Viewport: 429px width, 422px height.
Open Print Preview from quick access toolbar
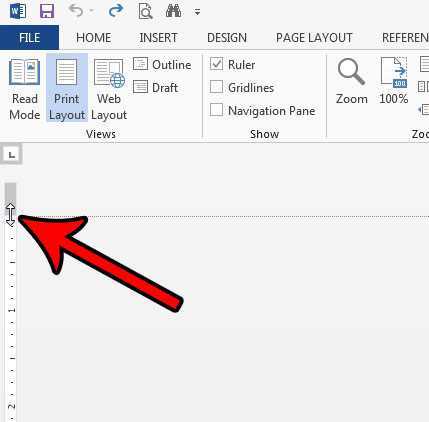[145, 11]
